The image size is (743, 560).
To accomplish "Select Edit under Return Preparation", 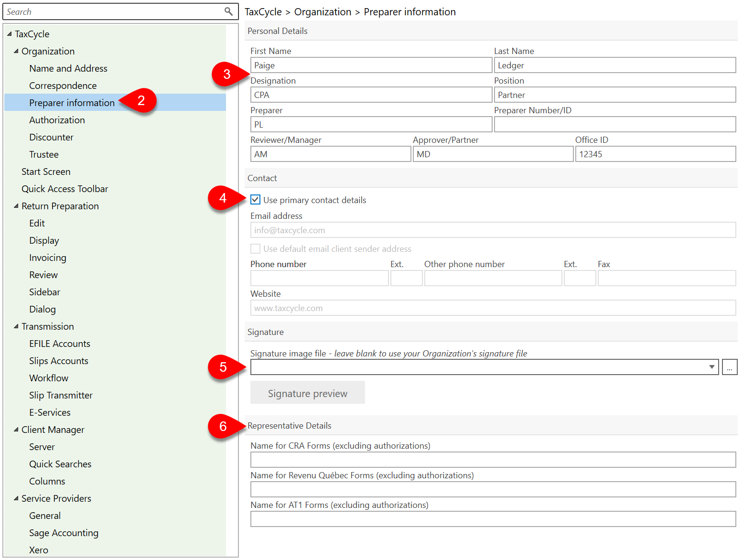I will pyautogui.click(x=37, y=223).
